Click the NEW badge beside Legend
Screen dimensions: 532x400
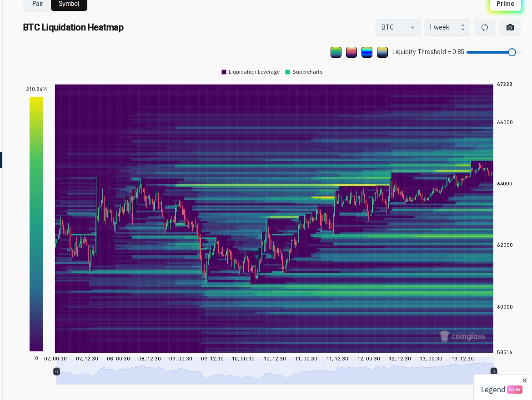tap(515, 390)
